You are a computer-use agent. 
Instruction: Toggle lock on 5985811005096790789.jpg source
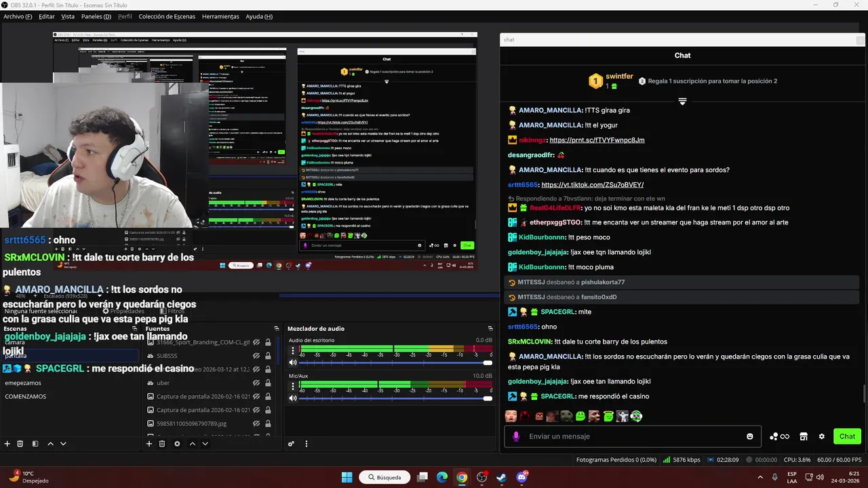pyautogui.click(x=268, y=424)
